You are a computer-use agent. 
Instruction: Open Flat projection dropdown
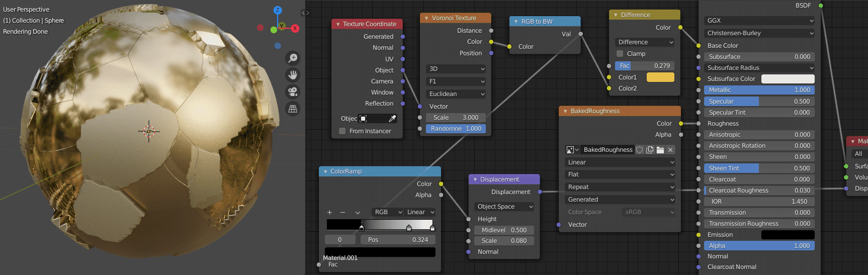pyautogui.click(x=620, y=174)
